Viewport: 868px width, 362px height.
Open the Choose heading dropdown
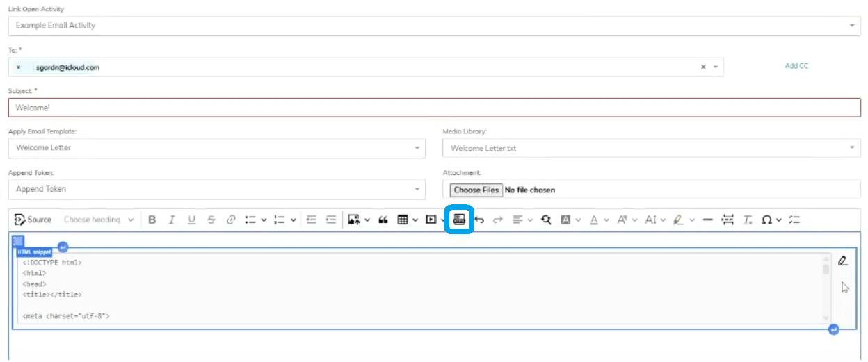coord(98,220)
